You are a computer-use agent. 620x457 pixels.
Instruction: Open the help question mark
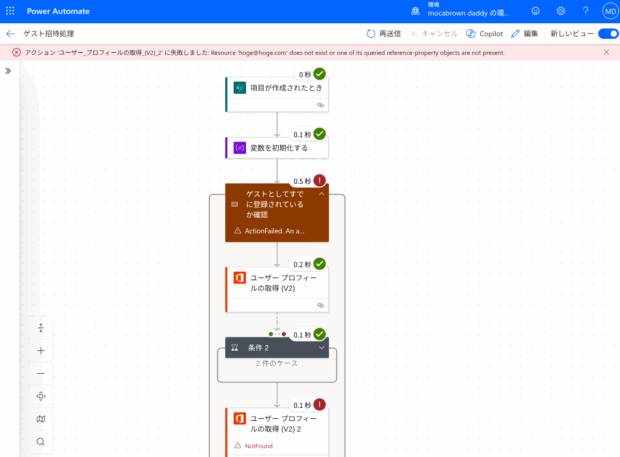585,11
